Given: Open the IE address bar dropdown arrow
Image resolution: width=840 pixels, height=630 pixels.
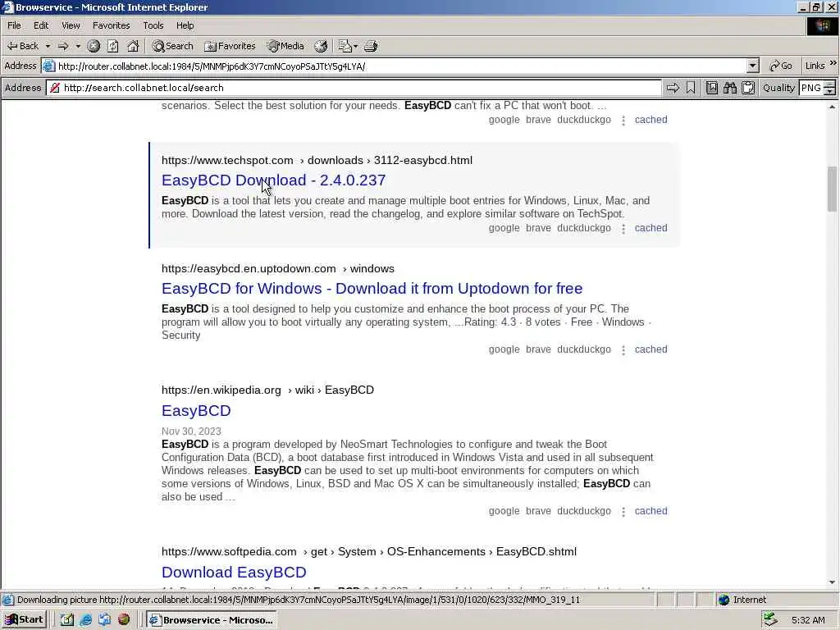Looking at the screenshot, I should pos(753,66).
